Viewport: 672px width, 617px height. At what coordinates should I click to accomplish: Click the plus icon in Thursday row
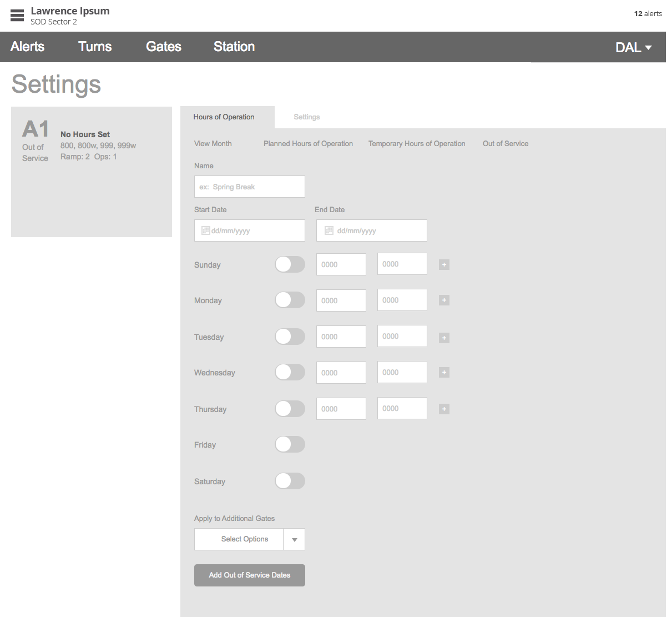click(x=444, y=409)
